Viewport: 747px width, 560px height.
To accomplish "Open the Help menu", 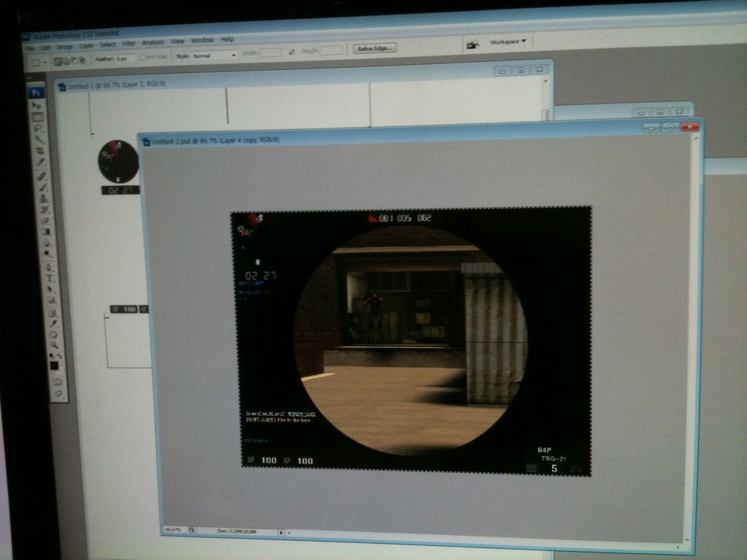I will pyautogui.click(x=227, y=39).
